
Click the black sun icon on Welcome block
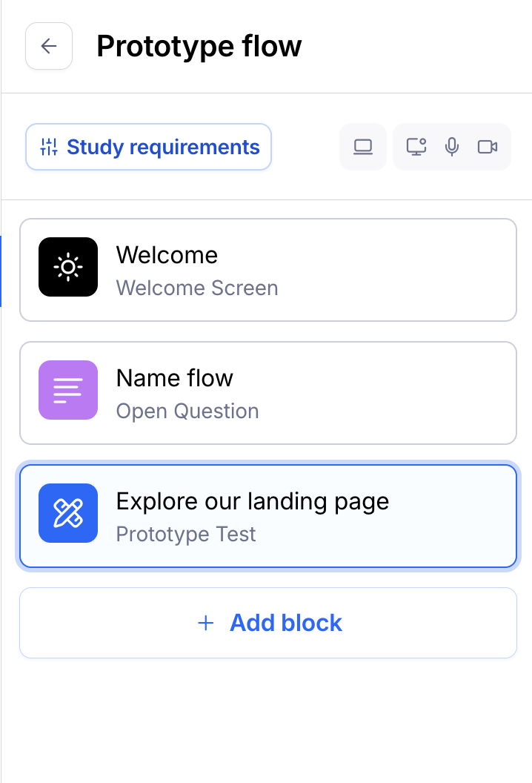(x=68, y=267)
